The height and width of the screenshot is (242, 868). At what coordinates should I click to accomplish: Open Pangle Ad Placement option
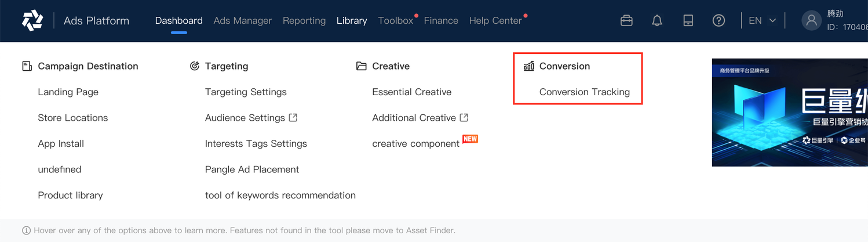[252, 169]
